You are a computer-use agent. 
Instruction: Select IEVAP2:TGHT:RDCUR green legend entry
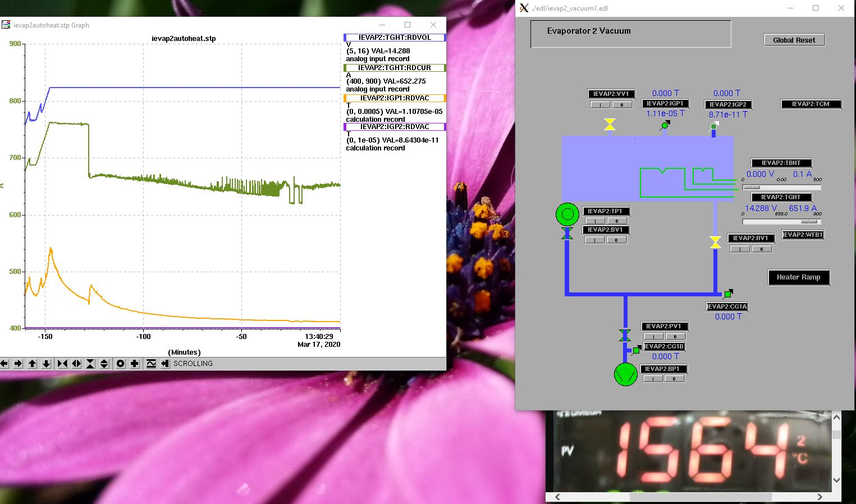[x=395, y=68]
